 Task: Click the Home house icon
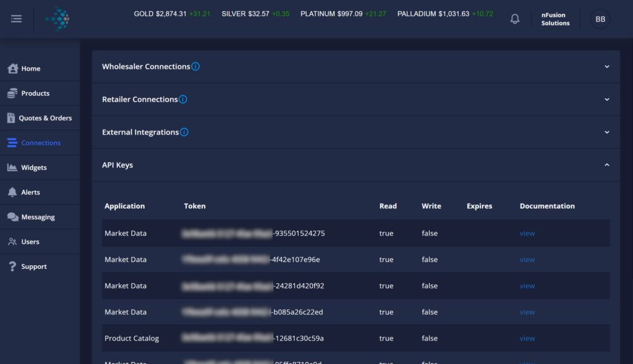pos(12,68)
